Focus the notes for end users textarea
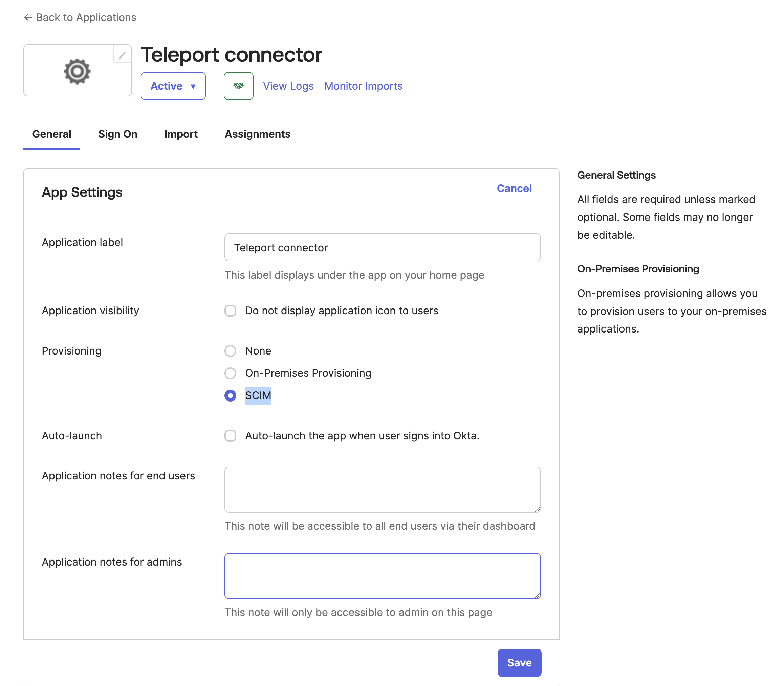The image size is (784, 686). point(382,489)
